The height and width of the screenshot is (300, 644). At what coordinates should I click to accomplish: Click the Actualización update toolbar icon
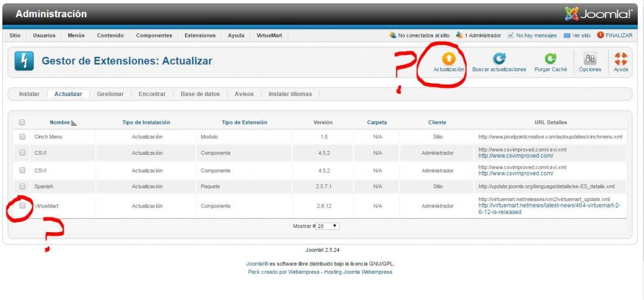[x=448, y=59]
